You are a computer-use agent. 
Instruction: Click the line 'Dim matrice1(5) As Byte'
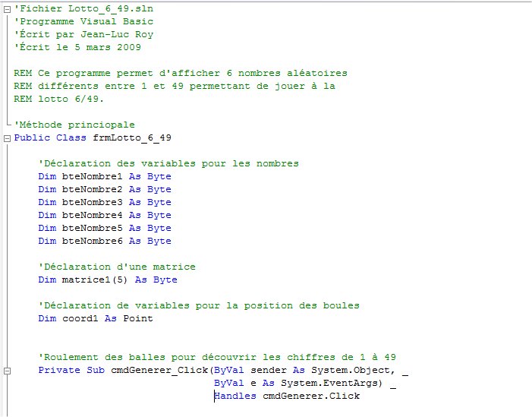(x=108, y=280)
